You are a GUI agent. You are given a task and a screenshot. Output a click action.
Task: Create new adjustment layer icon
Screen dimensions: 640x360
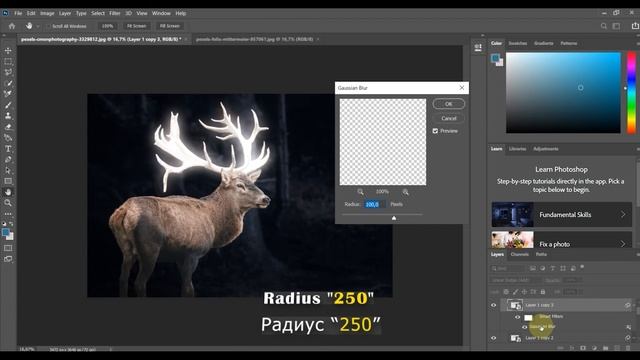pos(595,348)
